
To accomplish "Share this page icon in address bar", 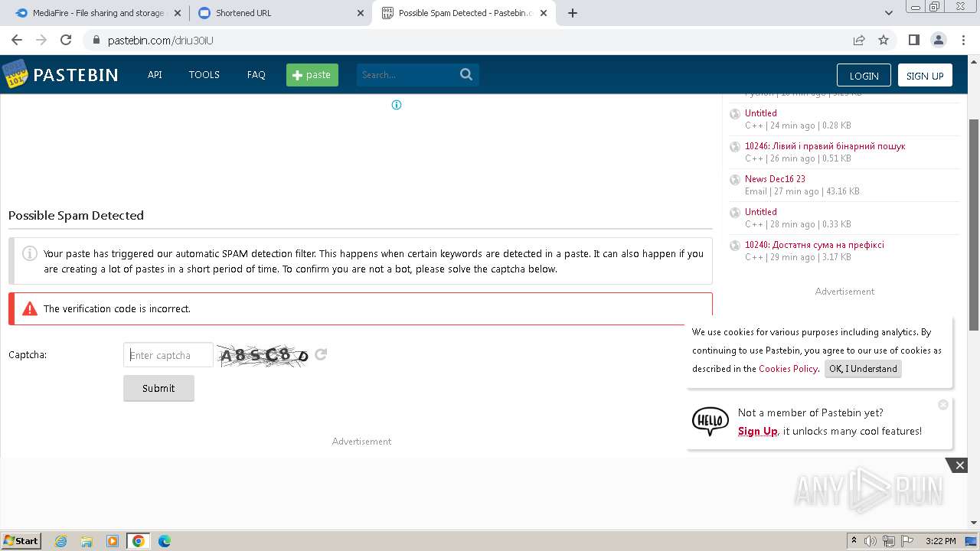I will pyautogui.click(x=859, y=40).
